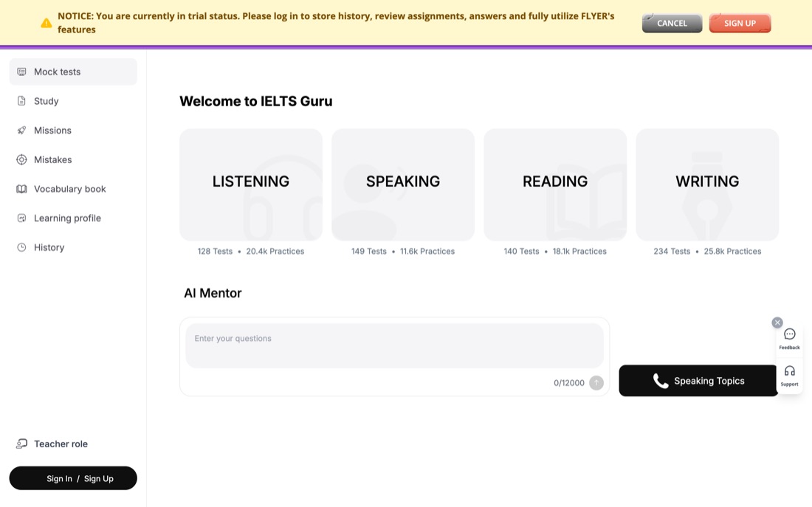Focus the Enter your questions field
The image size is (812, 507).
(395, 346)
